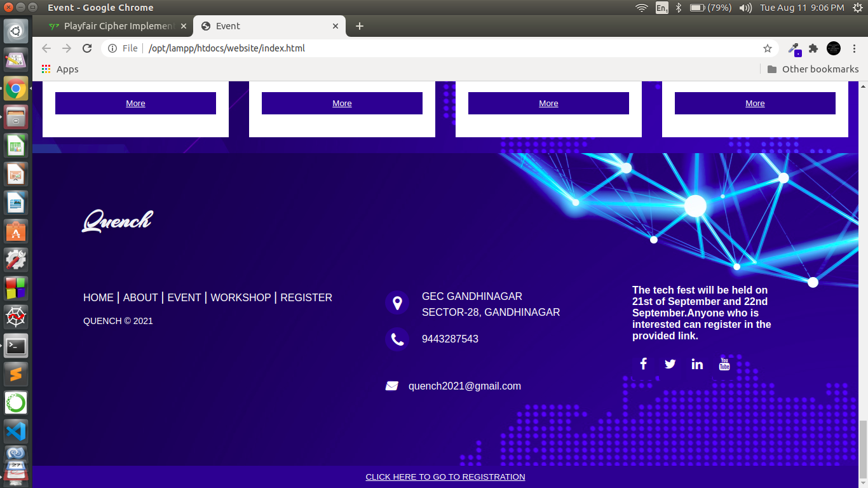The image size is (868, 488).
Task: Click the phone number 9443287543
Action: tap(450, 339)
